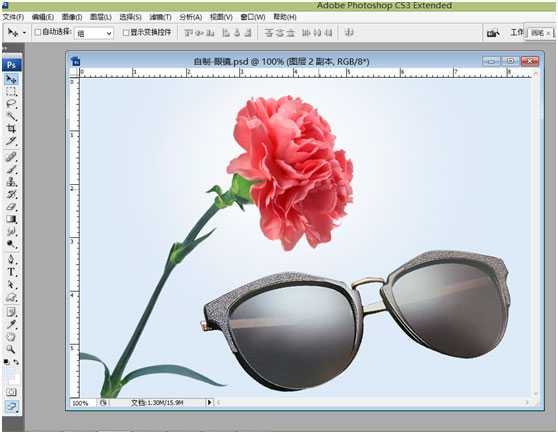Open the tool preset picker arrow
558x434 pixels.
24,33
